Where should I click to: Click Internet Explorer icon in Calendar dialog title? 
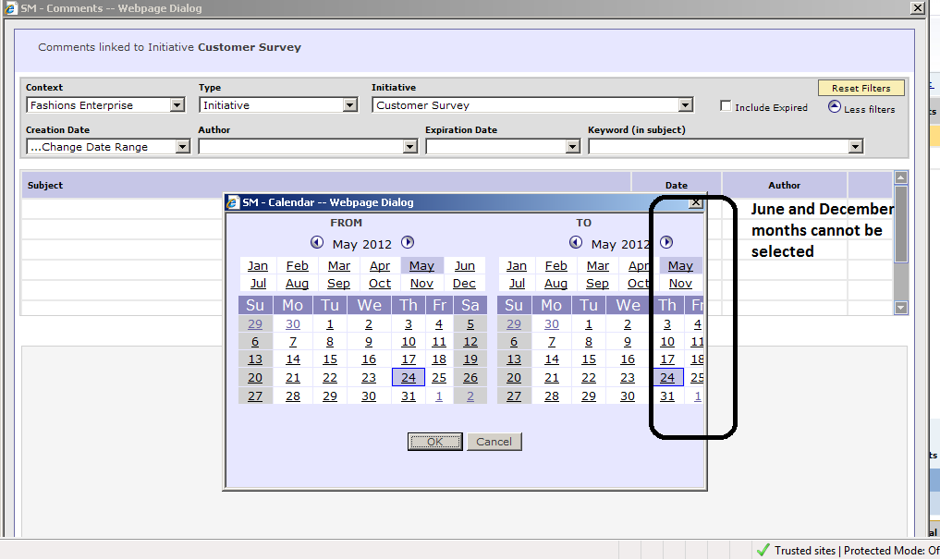click(x=233, y=202)
